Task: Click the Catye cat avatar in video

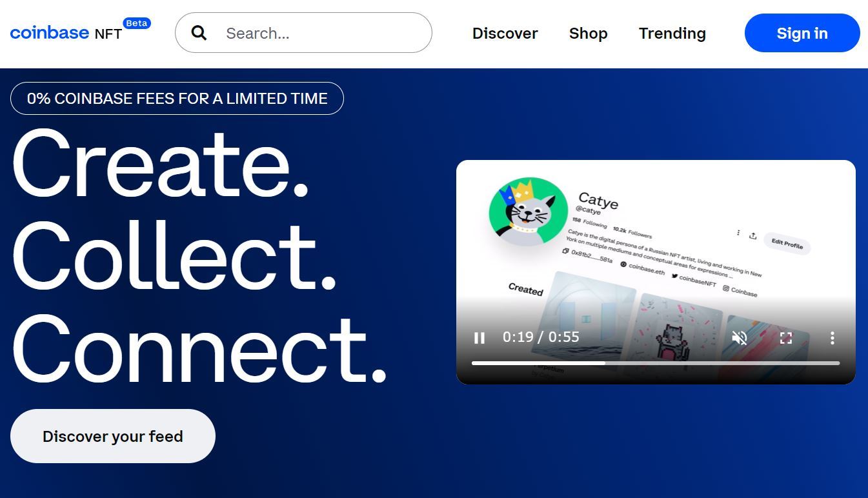Action: 529,212
